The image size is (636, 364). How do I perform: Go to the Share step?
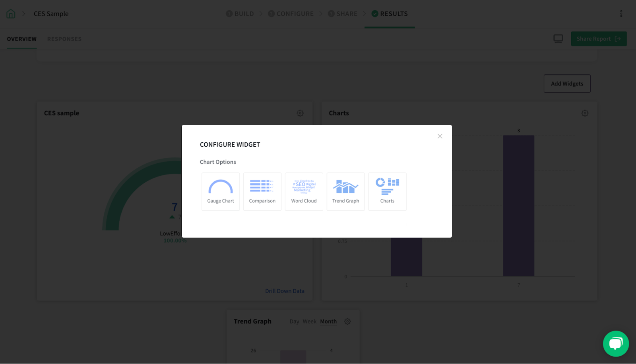pos(343,14)
